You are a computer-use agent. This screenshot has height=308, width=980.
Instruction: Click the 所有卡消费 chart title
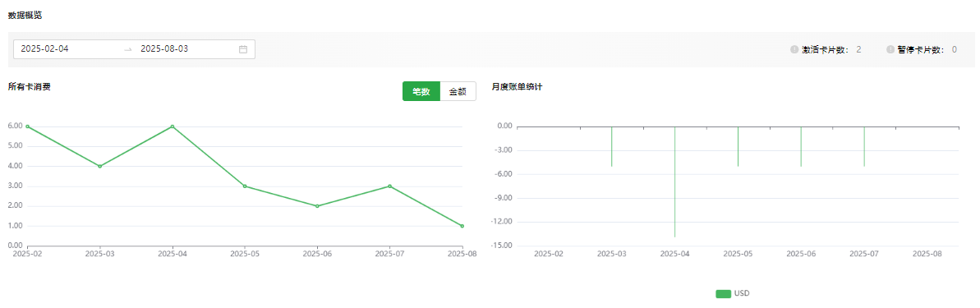[x=30, y=87]
